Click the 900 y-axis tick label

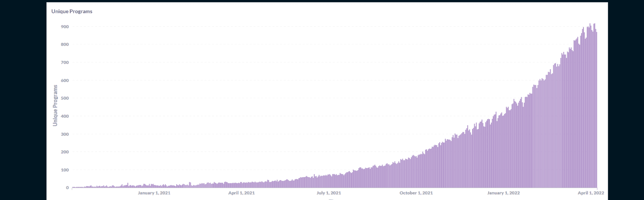(65, 27)
